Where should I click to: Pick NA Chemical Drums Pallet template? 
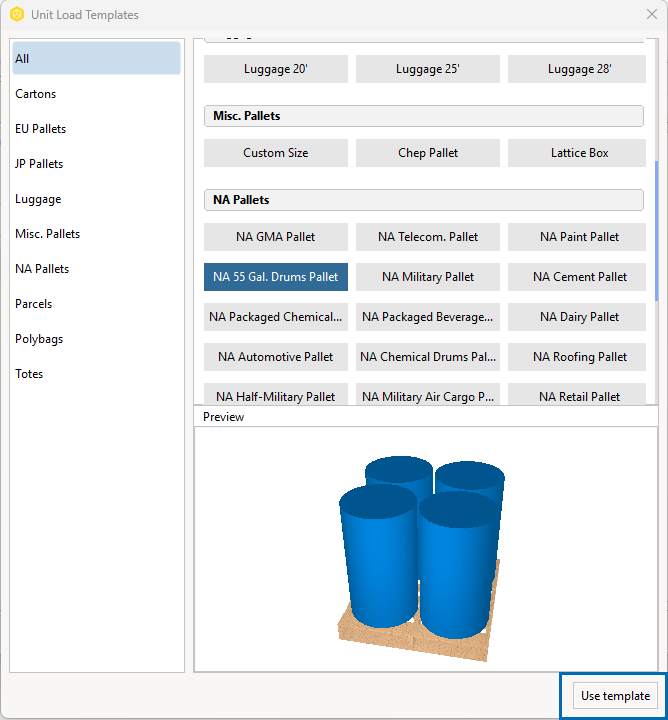[428, 357]
